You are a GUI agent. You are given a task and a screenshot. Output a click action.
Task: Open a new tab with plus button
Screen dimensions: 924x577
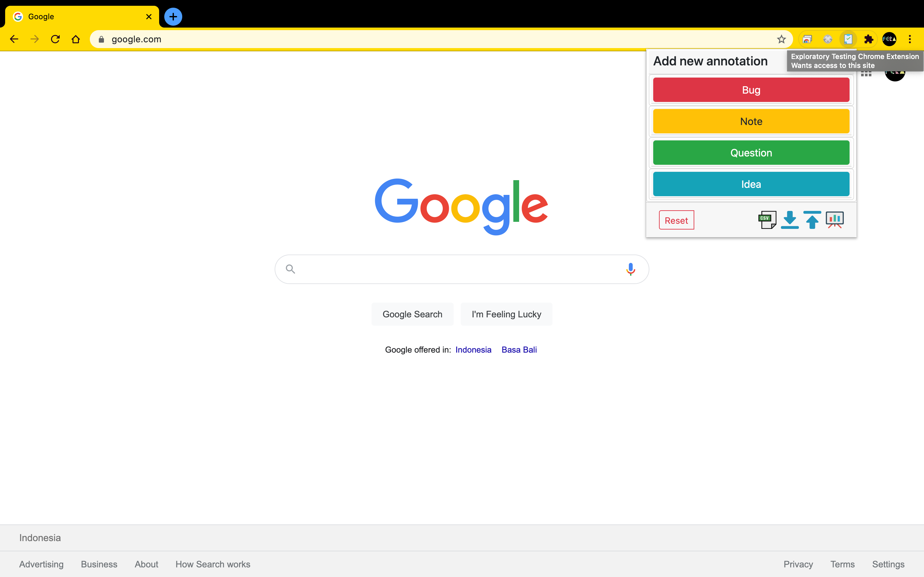(x=173, y=17)
